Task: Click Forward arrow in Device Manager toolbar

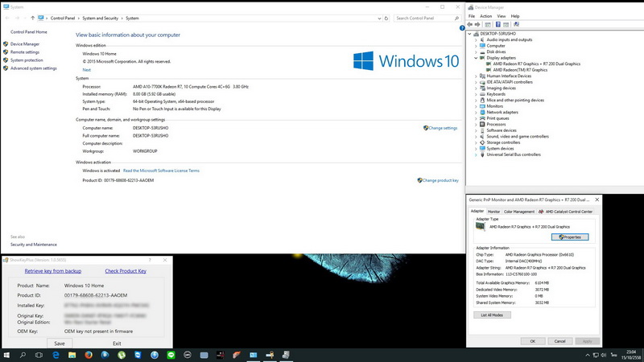Action: [477, 25]
